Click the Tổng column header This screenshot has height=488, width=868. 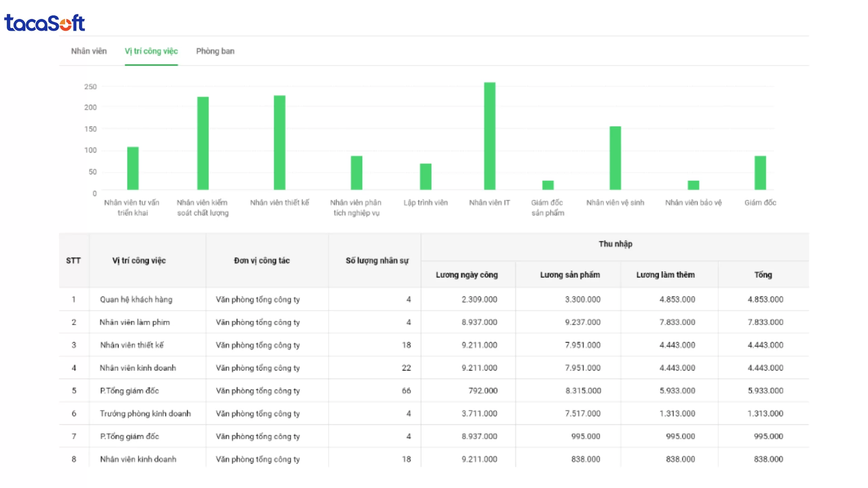point(763,275)
